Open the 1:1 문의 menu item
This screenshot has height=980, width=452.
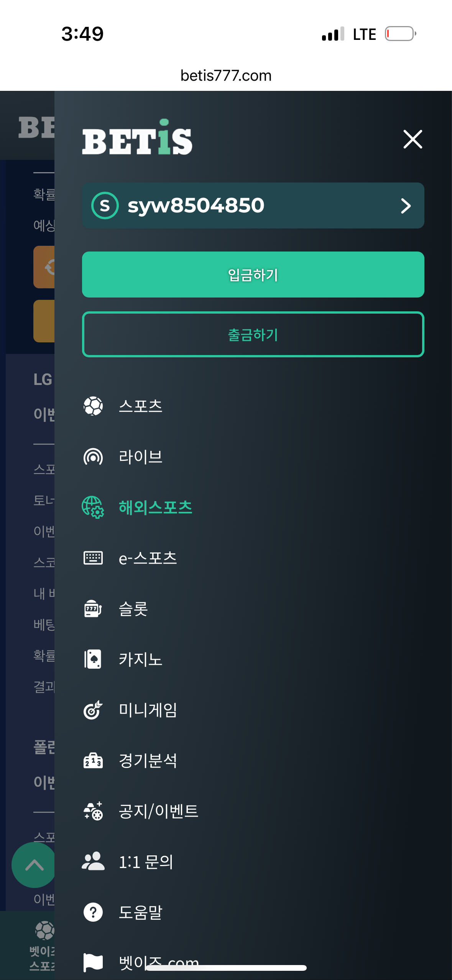tap(146, 862)
